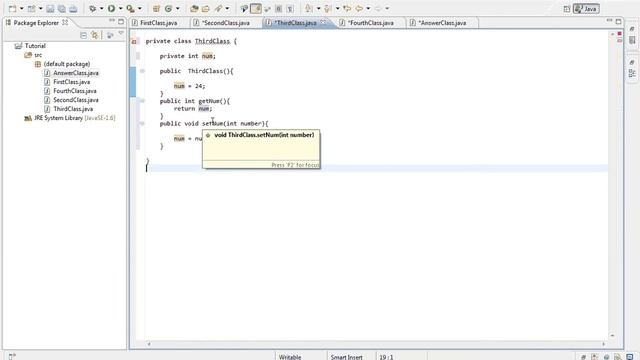
Task: Minimize the editor area
Action: coord(609,21)
